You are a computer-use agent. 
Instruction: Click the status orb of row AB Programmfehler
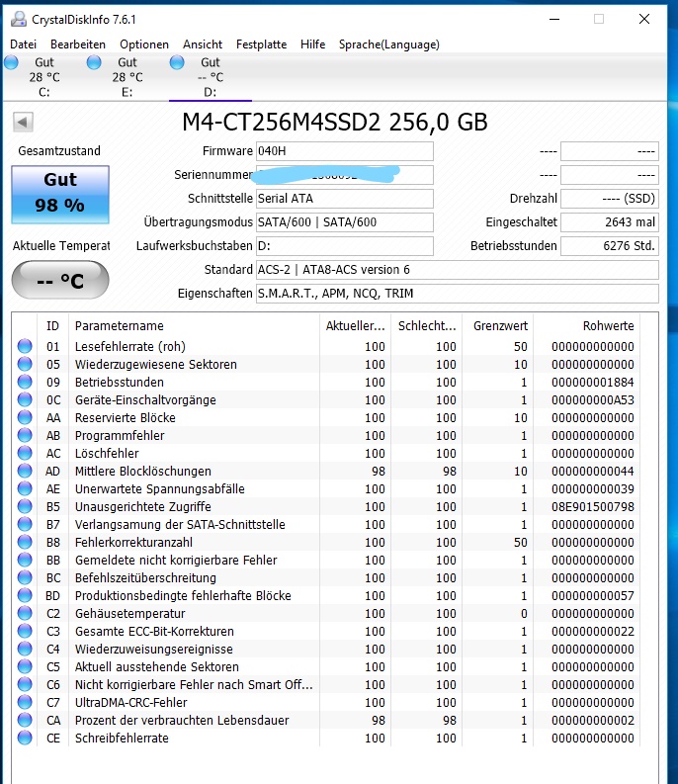pos(25,435)
